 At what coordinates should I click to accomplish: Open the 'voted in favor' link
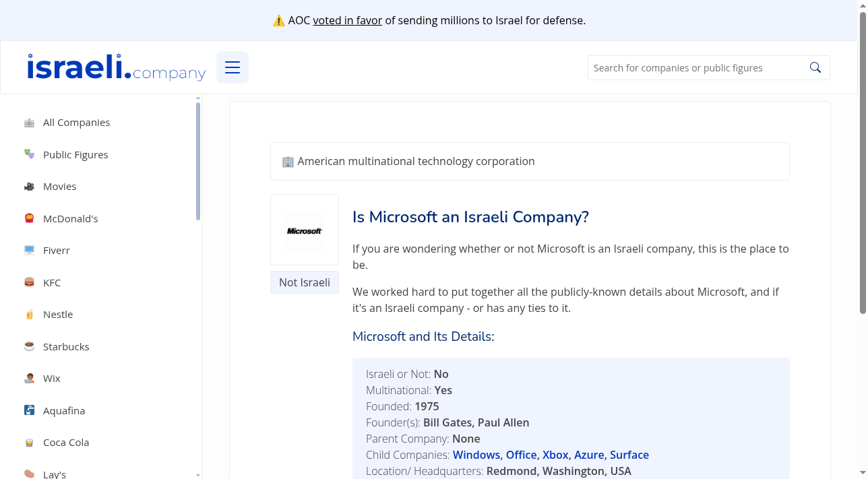pyautogui.click(x=348, y=20)
